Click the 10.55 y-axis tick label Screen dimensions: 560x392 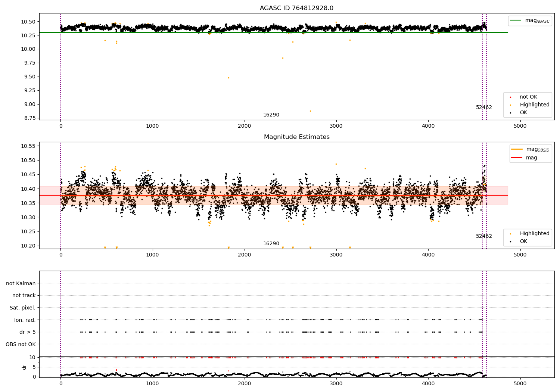click(28, 146)
